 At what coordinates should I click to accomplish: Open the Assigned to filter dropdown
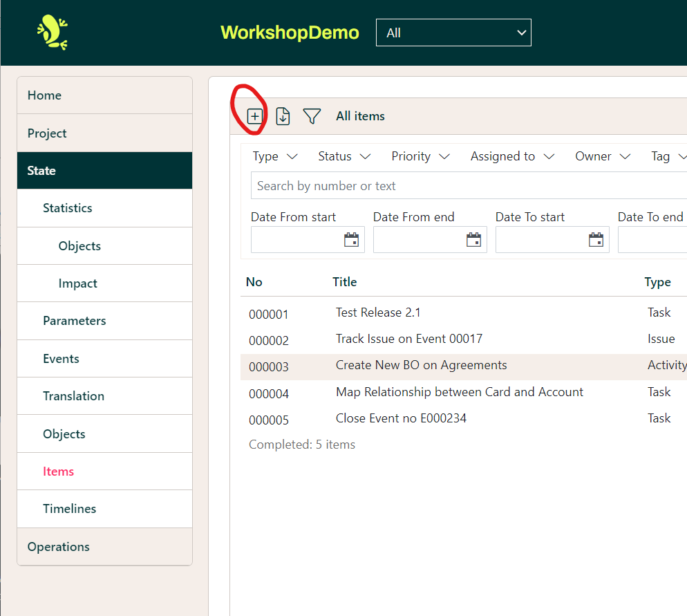(512, 156)
